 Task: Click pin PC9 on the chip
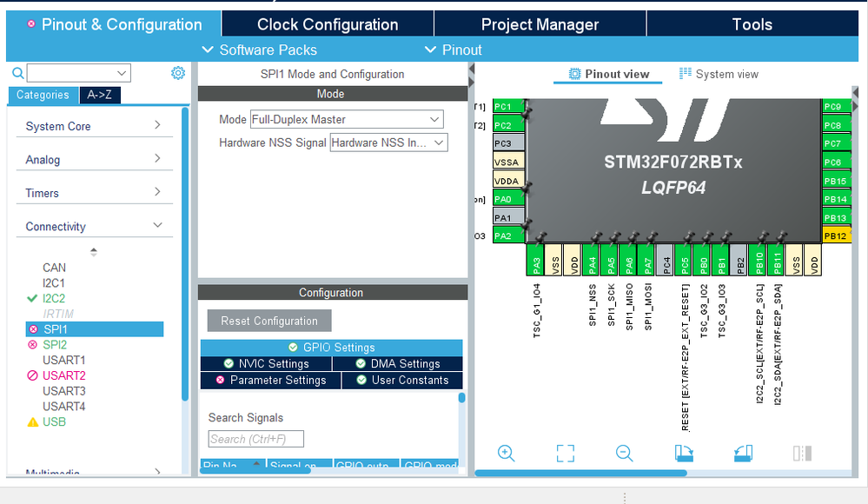tap(836, 106)
